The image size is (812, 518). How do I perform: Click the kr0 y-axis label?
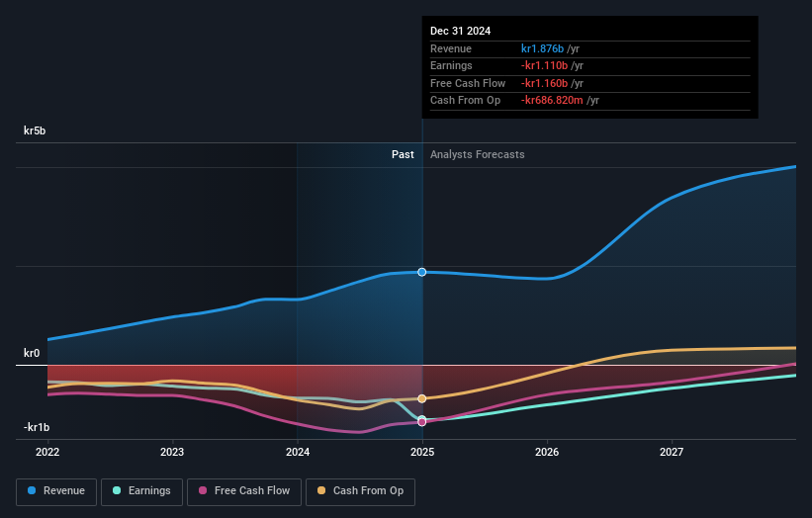click(x=32, y=353)
